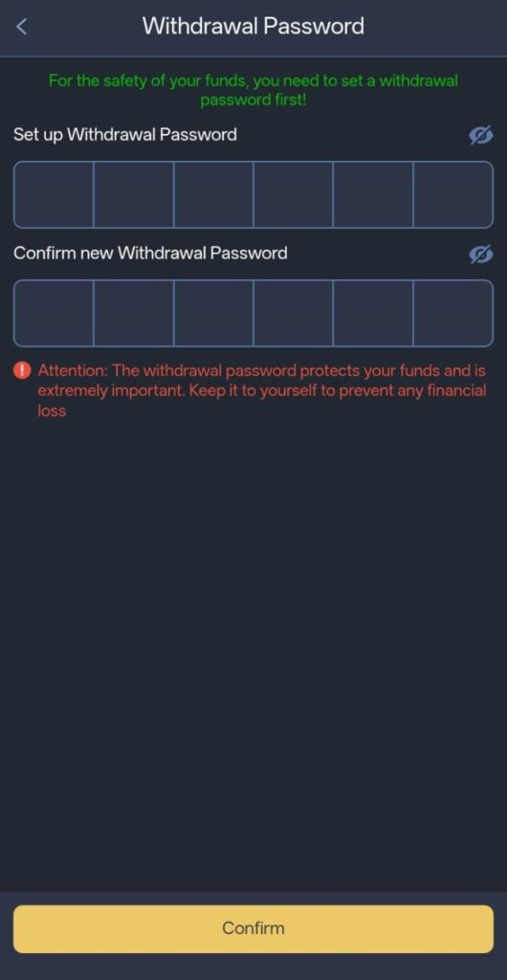Click the Withdrawal Password page title
Image resolution: width=507 pixels, height=980 pixels.
253,26
